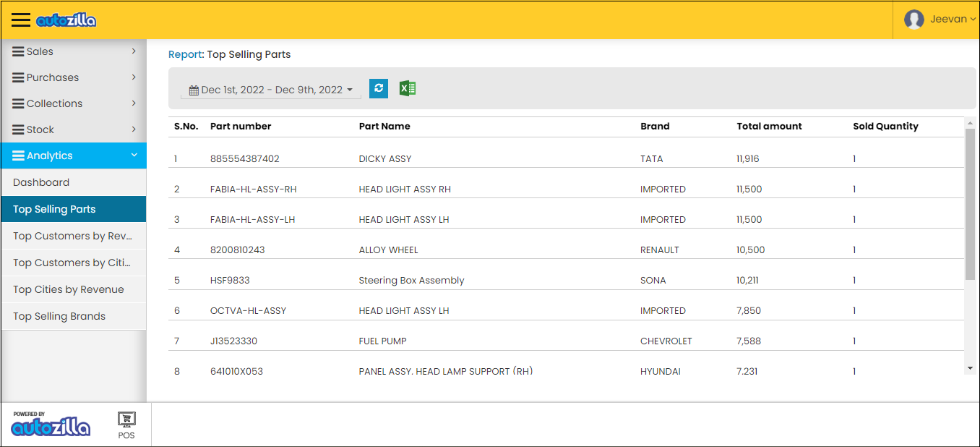Expand the Collections menu
This screenshot has height=447, width=980.
pos(74,103)
